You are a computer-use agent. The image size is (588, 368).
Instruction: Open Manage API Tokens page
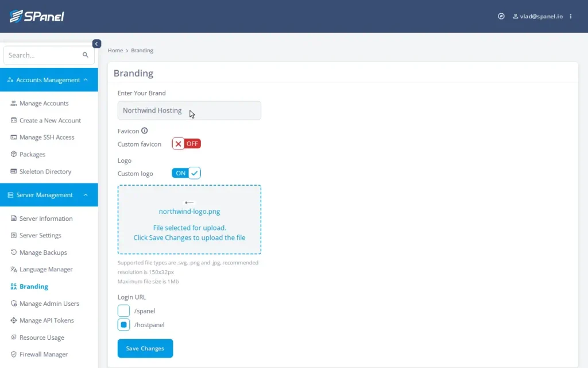[x=47, y=320]
